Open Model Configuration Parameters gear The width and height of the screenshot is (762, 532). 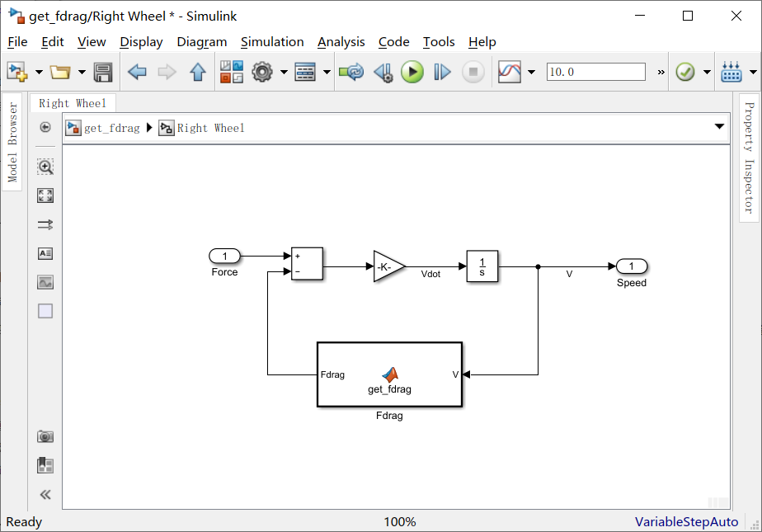(x=262, y=72)
